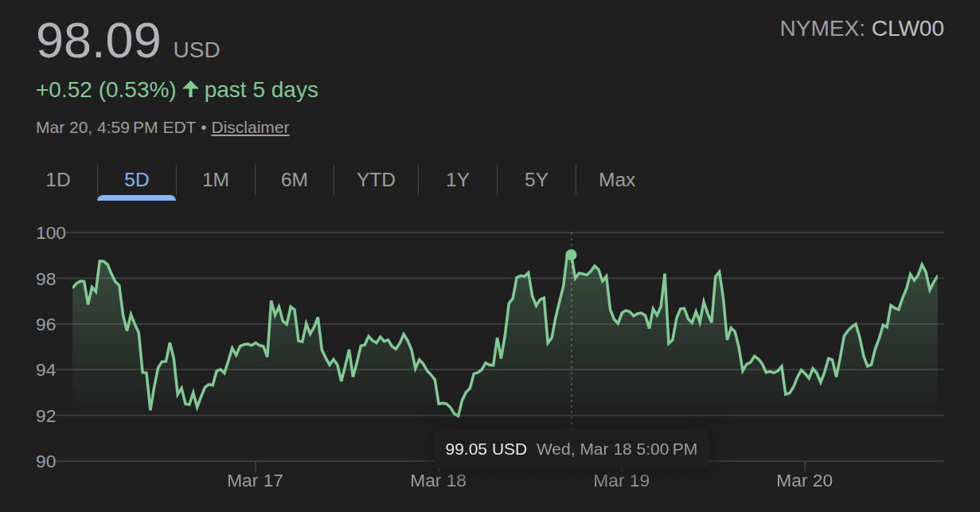
Task: Switch to the 1D time range tab
Action: (58, 180)
